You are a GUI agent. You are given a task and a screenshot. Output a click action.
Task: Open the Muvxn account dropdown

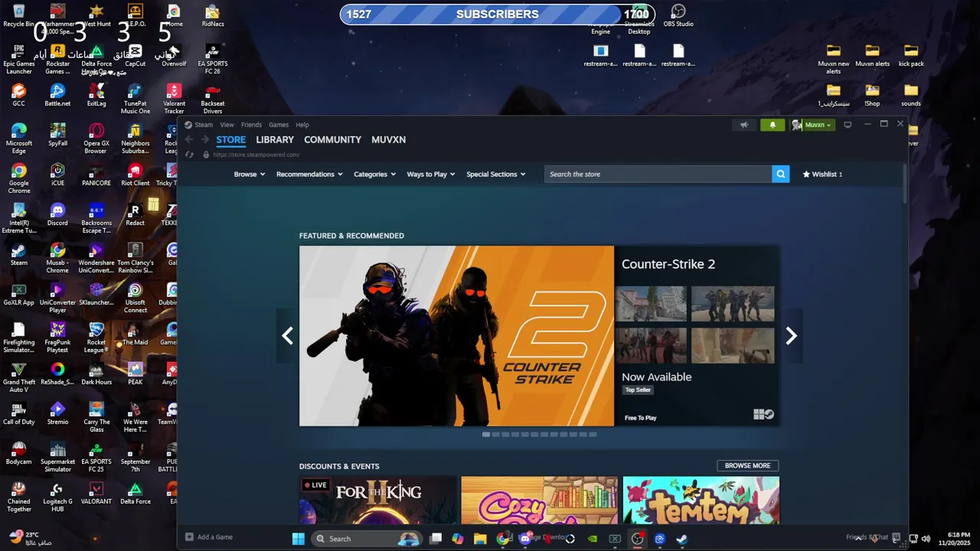click(x=812, y=125)
